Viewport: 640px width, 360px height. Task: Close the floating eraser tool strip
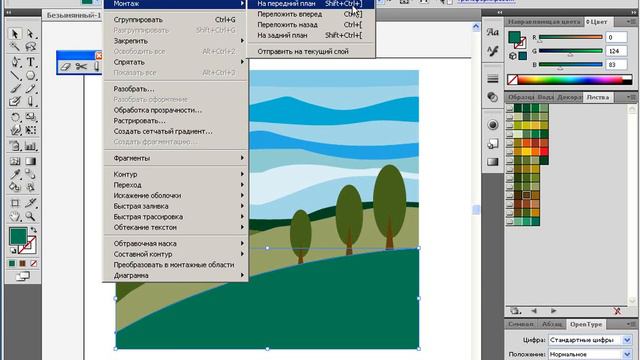[99, 56]
